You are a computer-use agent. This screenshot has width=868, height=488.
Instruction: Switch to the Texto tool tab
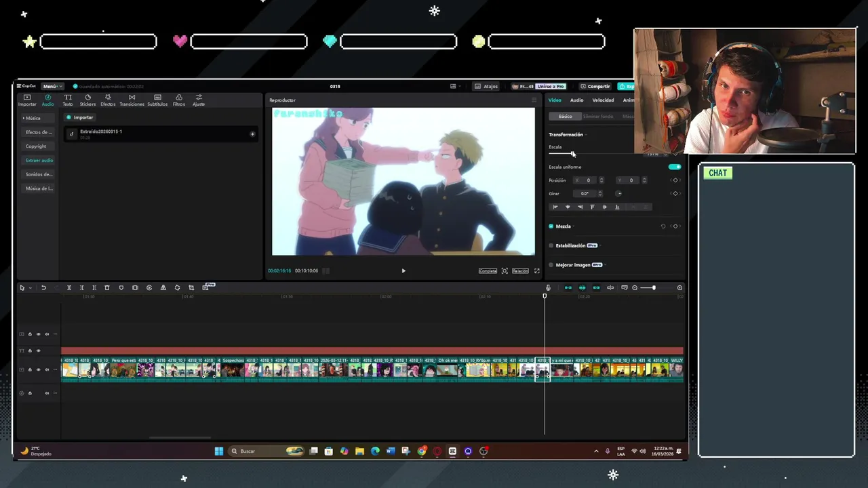point(68,100)
